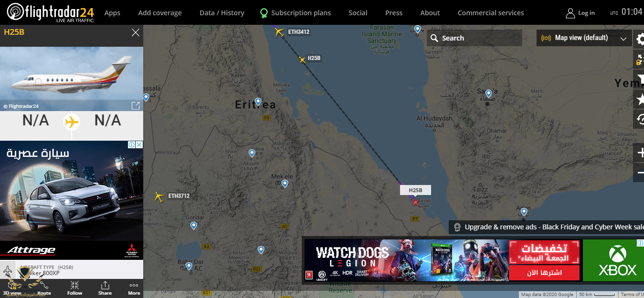Click the Log in button
Viewport: 644px width, 298px height.
click(x=580, y=13)
